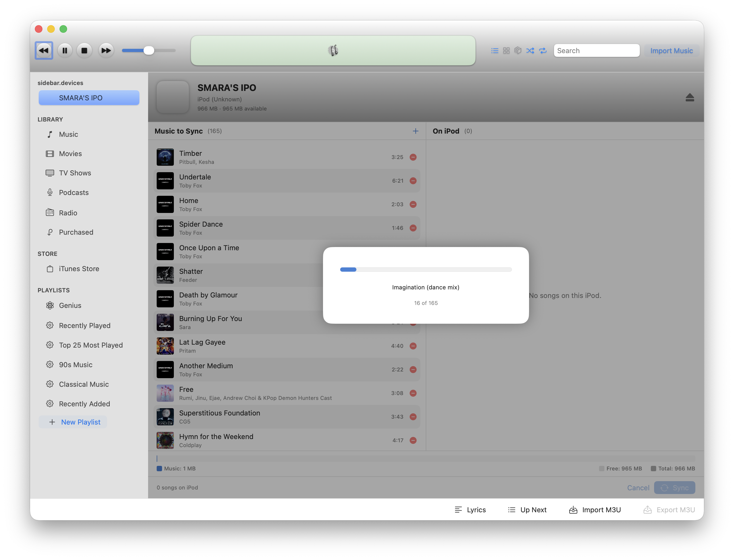This screenshot has width=734, height=560.
Task: Toggle shuffle mode
Action: (530, 50)
